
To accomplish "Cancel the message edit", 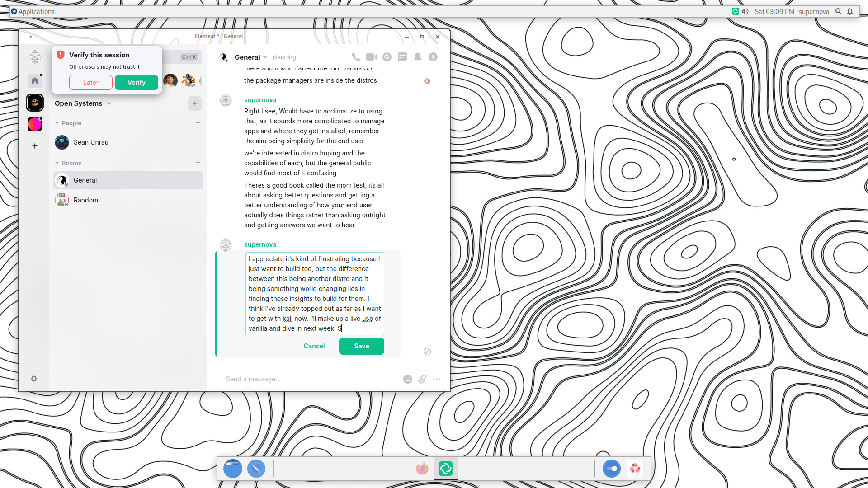I will point(314,346).
